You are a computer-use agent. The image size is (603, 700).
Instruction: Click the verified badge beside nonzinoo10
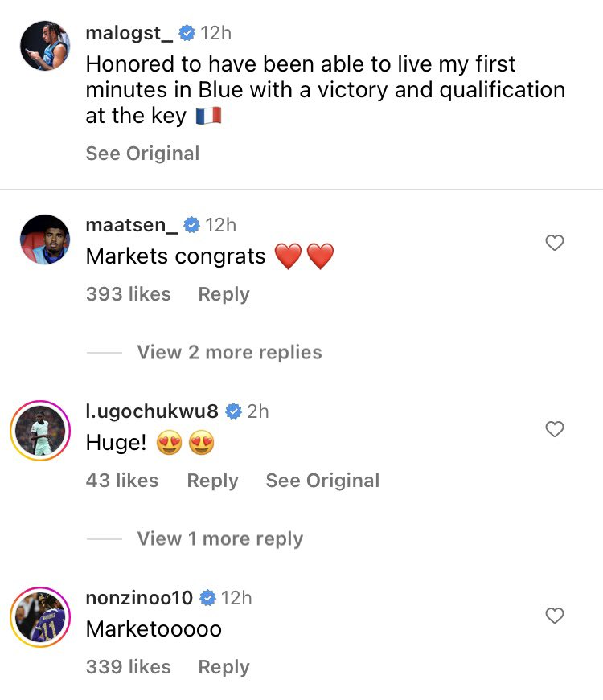point(208,597)
